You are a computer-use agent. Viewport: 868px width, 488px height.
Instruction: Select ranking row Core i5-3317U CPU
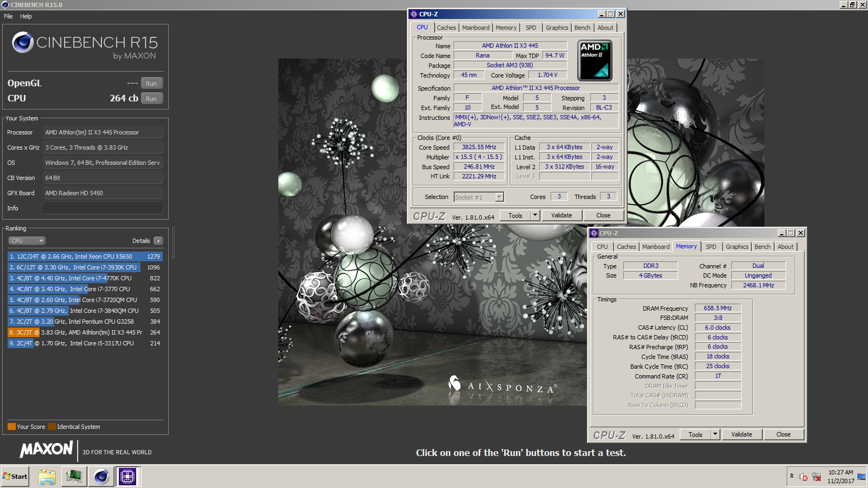[85, 343]
